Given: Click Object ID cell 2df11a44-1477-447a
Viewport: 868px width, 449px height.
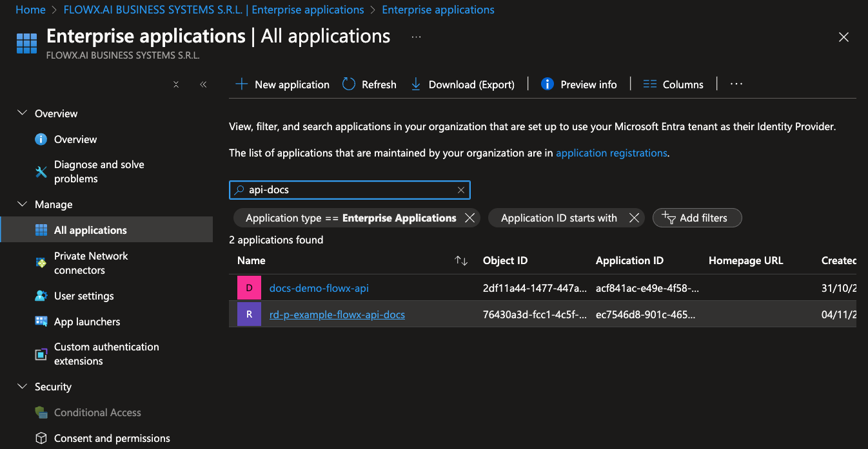Looking at the screenshot, I should 535,288.
